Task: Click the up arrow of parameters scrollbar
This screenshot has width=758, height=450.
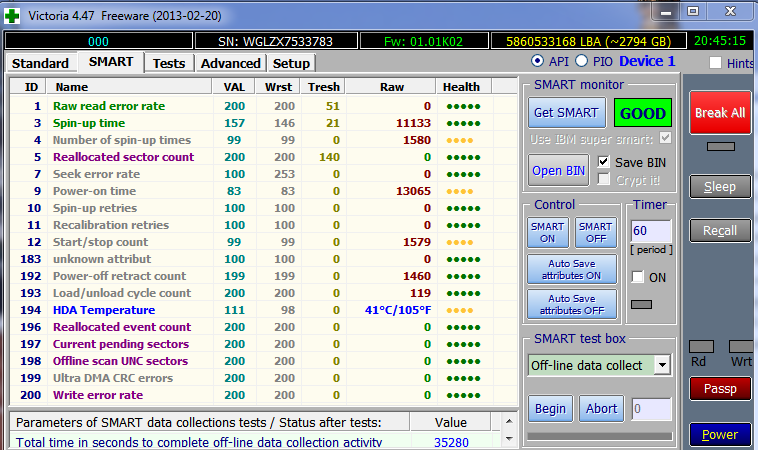Action: (509, 421)
